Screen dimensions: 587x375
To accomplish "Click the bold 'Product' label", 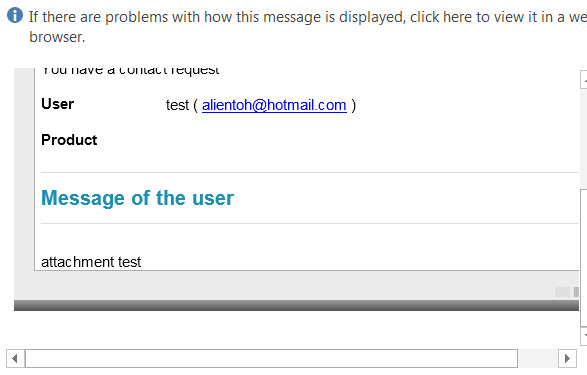I will coord(69,140).
